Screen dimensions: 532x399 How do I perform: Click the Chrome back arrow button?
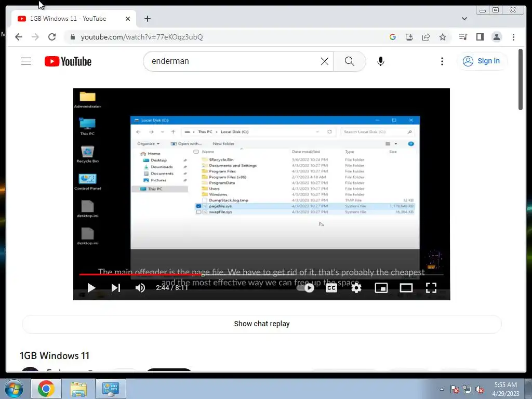coord(19,37)
